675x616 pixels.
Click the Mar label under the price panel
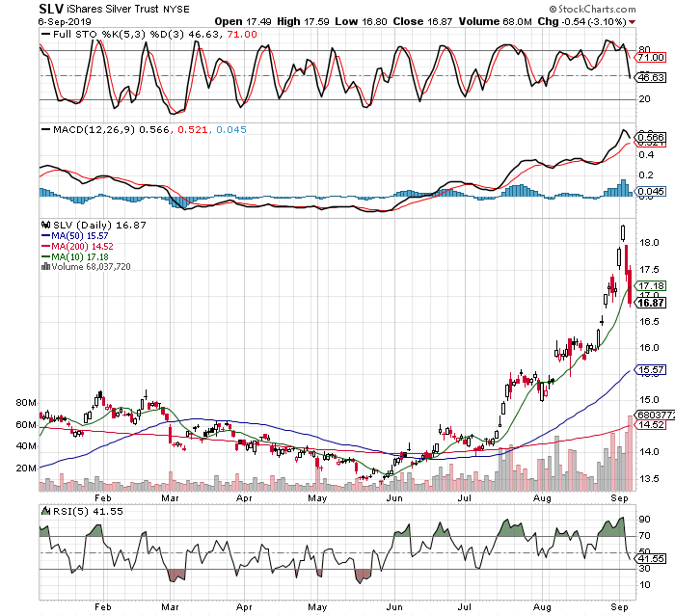click(170, 498)
